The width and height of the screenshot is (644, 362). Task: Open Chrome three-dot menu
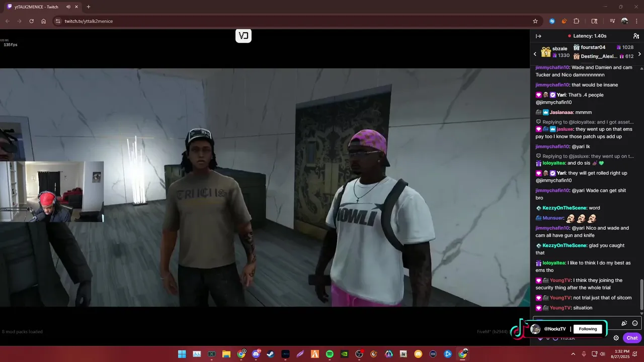pyautogui.click(x=636, y=21)
